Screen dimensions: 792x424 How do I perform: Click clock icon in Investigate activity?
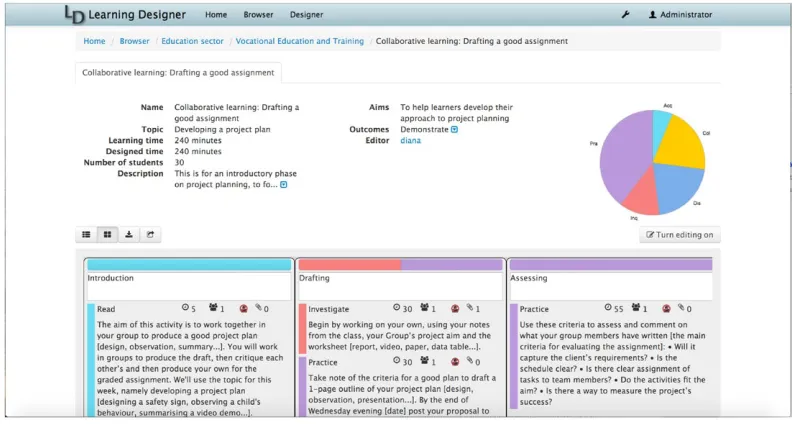[x=397, y=308]
